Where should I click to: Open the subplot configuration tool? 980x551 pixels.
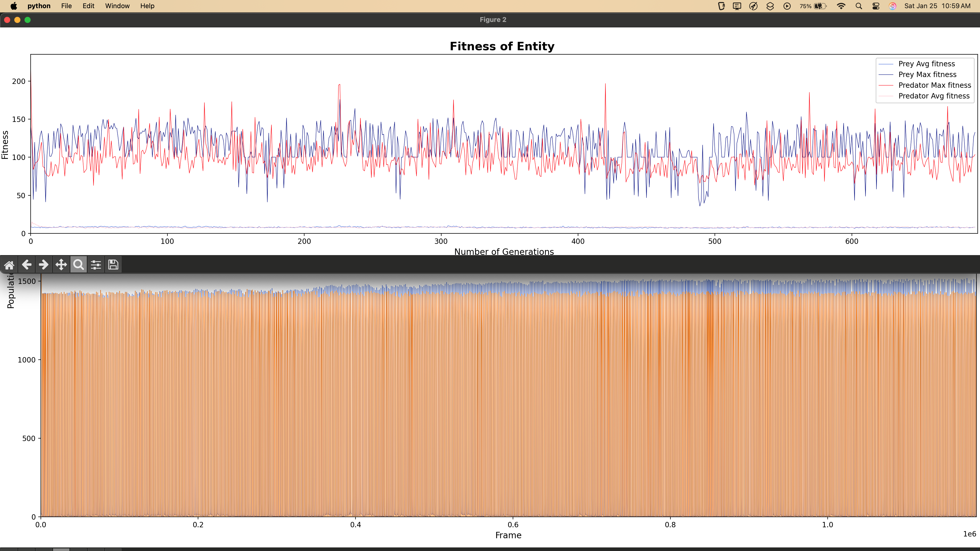[95, 264]
